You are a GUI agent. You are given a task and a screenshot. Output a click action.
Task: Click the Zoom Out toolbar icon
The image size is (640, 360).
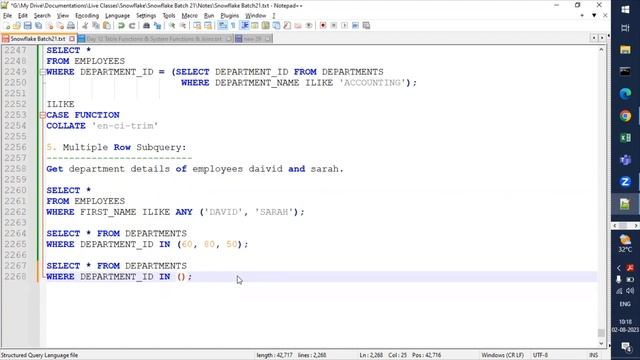183,26
